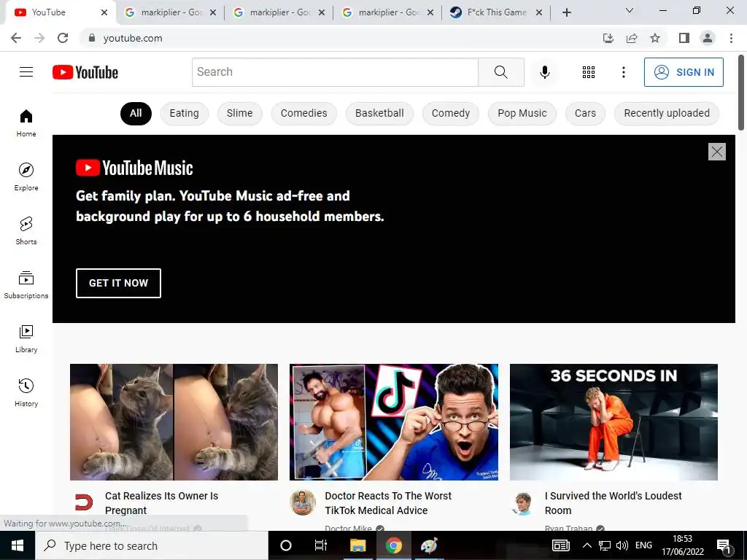This screenshot has width=747, height=560.
Task: Click 'Doctor Reacts To The Worst TikTok' title
Action: [388, 503]
